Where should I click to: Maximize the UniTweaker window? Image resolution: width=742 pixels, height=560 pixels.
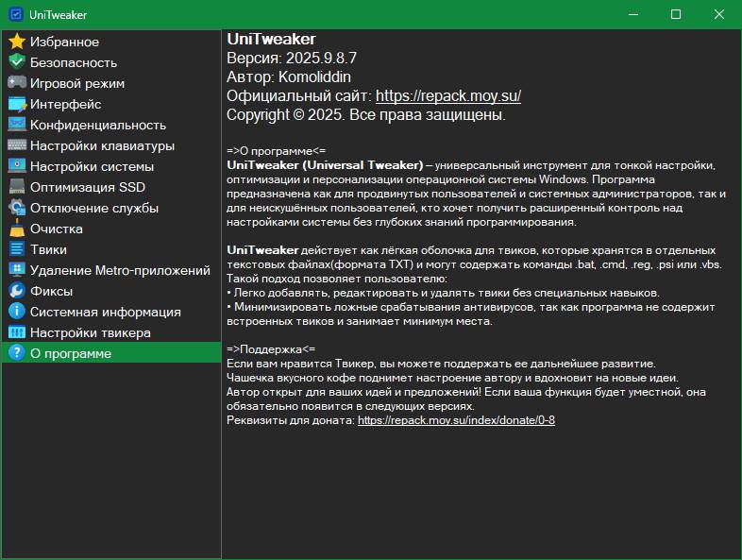676,14
